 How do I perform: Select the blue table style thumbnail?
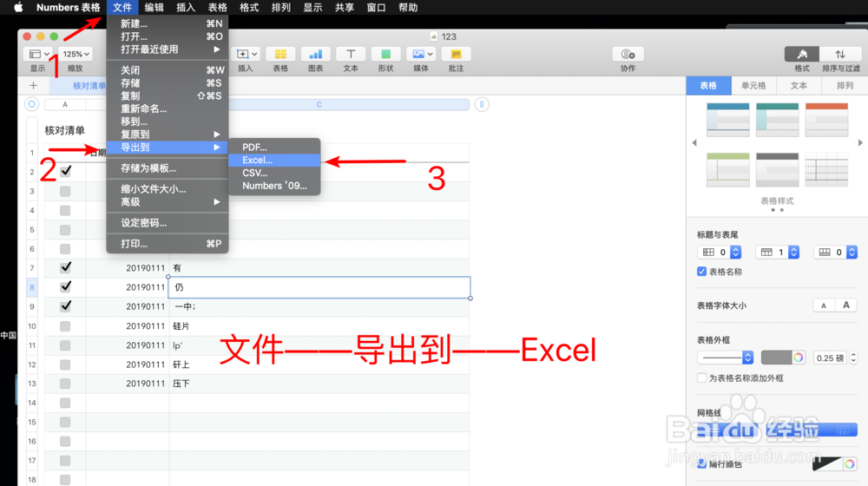click(x=728, y=119)
